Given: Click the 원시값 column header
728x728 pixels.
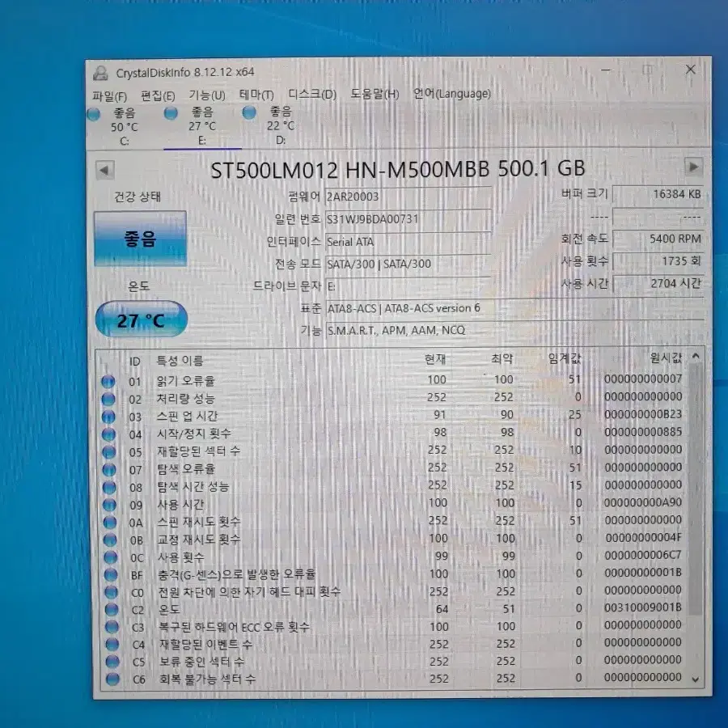Looking at the screenshot, I should click(666, 357).
